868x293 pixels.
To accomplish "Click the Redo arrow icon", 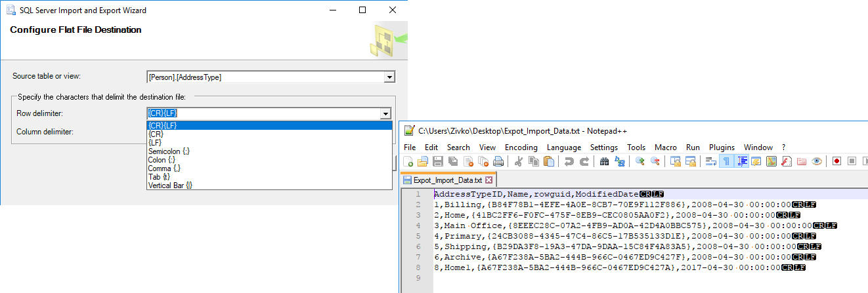I will pos(584,161).
